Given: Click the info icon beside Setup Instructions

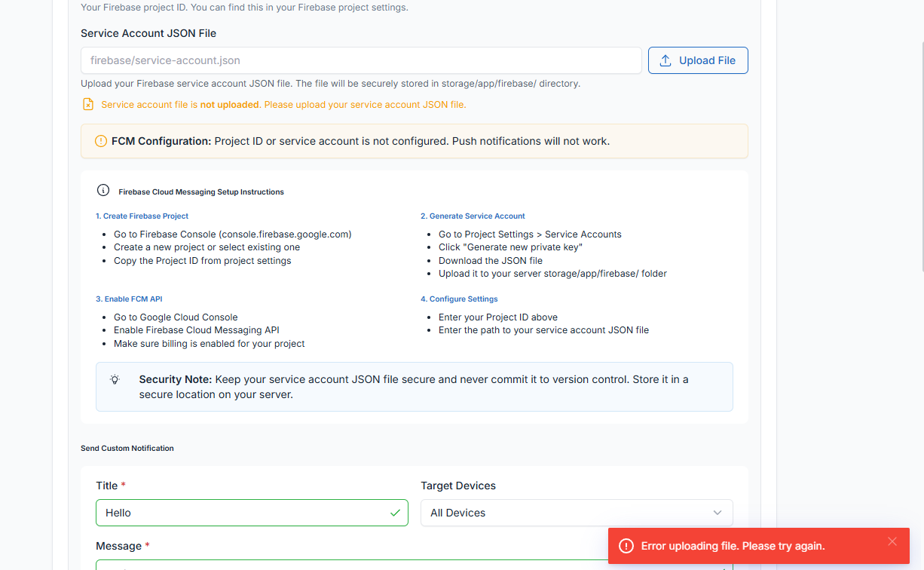Looking at the screenshot, I should 103,191.
